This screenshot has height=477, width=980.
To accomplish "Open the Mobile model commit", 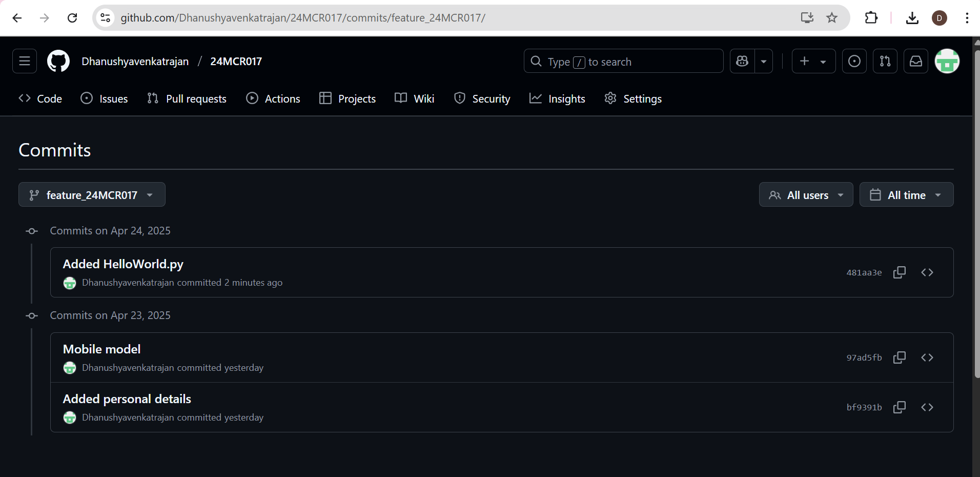I will [101, 349].
